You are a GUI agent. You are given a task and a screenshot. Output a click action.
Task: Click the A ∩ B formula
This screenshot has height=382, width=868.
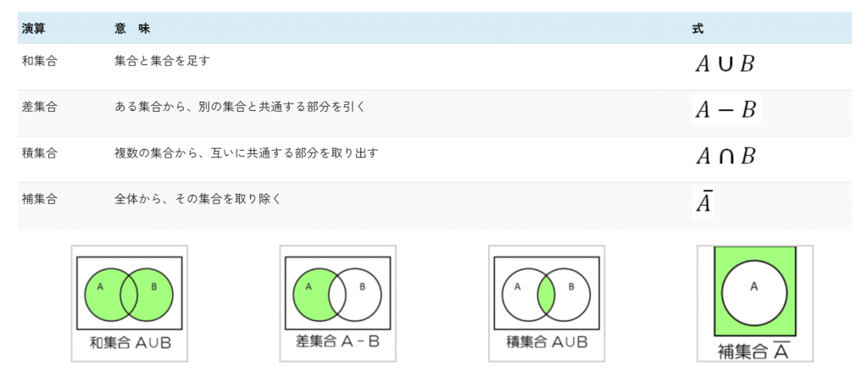(726, 157)
